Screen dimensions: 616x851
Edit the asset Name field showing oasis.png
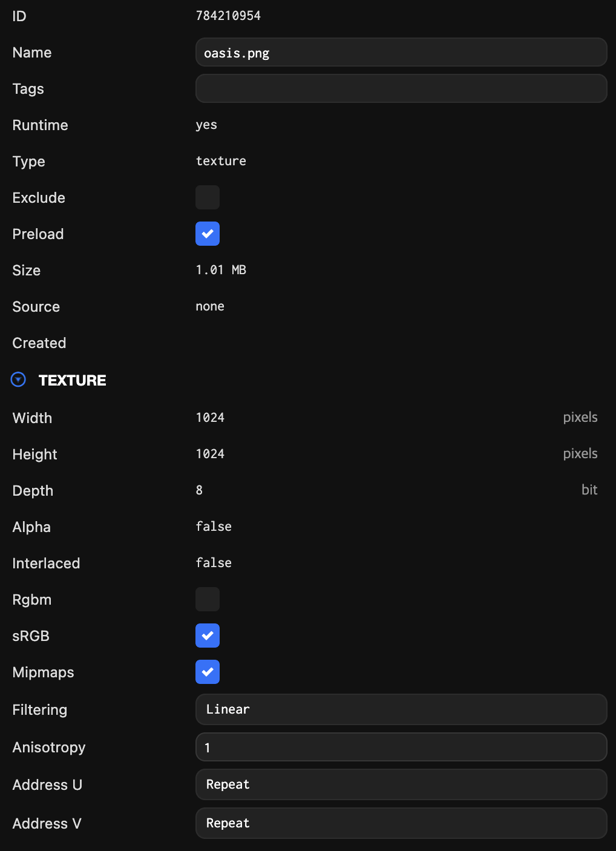click(x=401, y=53)
